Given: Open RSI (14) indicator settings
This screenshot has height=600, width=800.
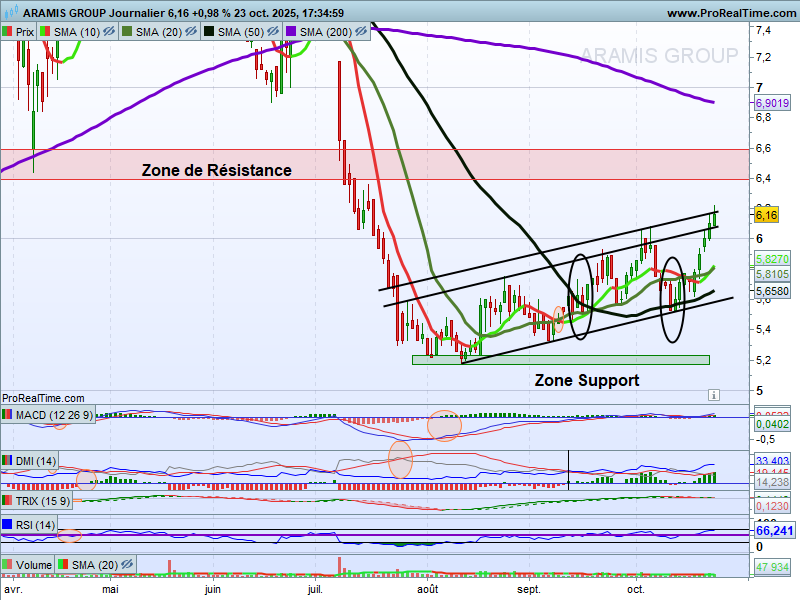Looking at the screenshot, I should [35, 525].
